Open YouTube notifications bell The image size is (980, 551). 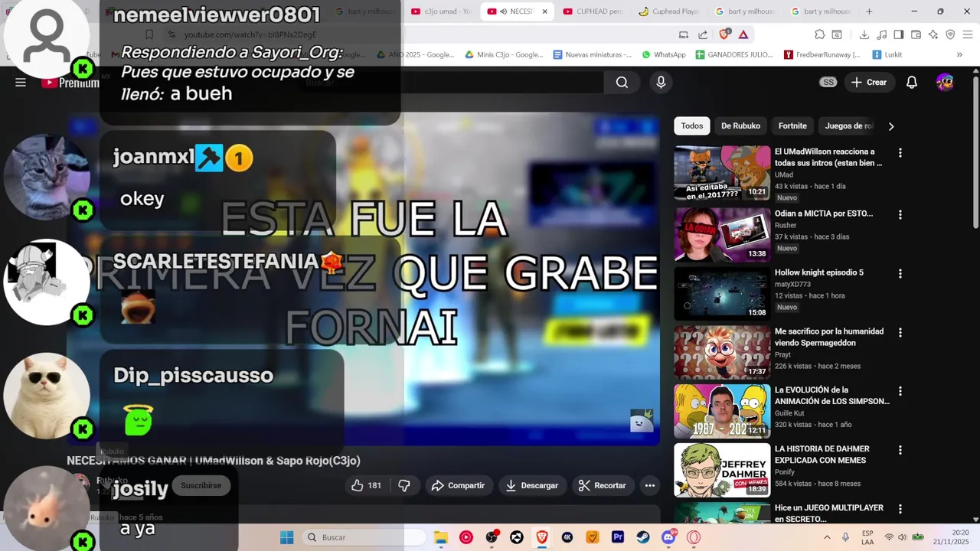(912, 83)
